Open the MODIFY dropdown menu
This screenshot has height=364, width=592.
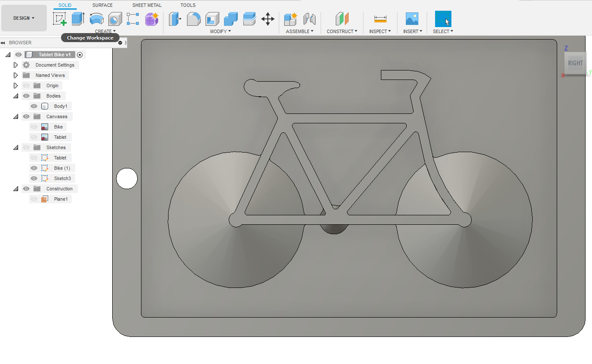point(221,31)
